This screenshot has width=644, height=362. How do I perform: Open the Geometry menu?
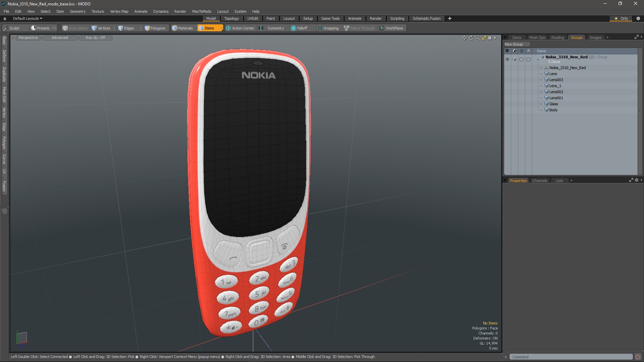pyautogui.click(x=77, y=11)
